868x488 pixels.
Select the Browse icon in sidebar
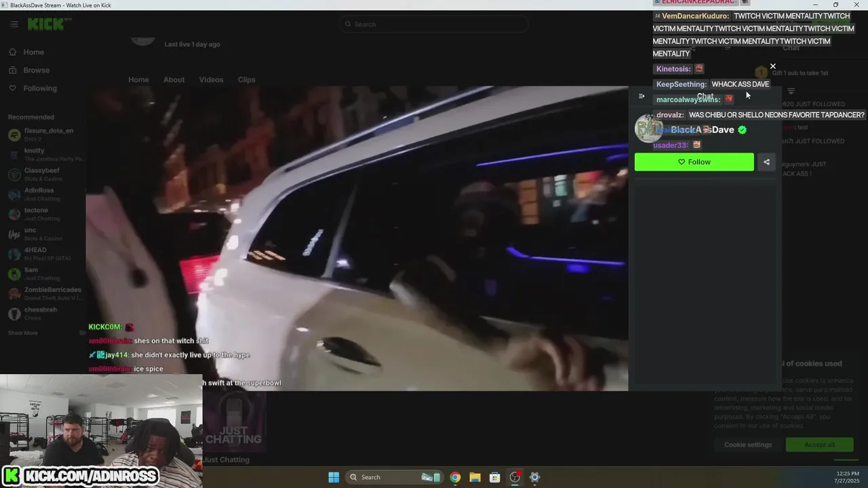pyautogui.click(x=13, y=70)
